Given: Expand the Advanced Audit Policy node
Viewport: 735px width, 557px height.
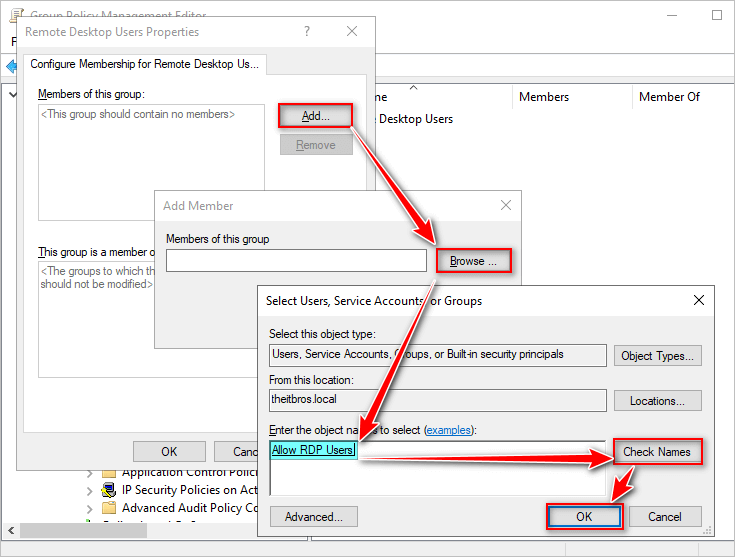Looking at the screenshot, I should coord(89,508).
